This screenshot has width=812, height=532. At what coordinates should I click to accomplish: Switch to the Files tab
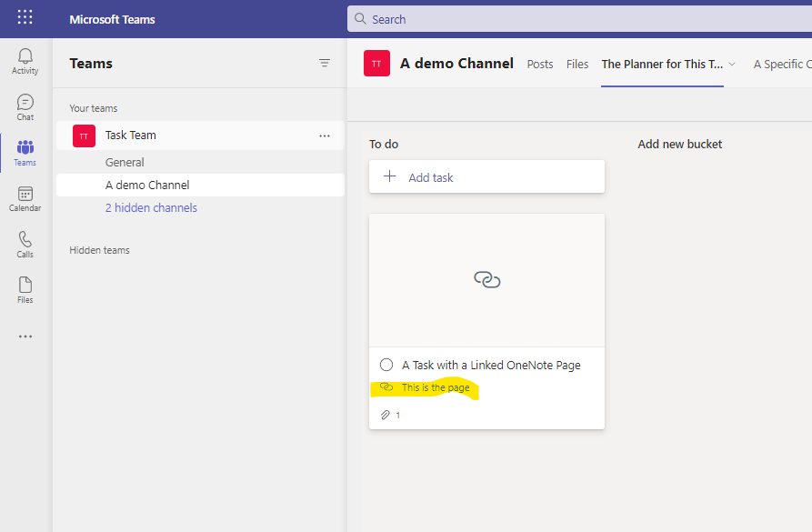tap(577, 65)
